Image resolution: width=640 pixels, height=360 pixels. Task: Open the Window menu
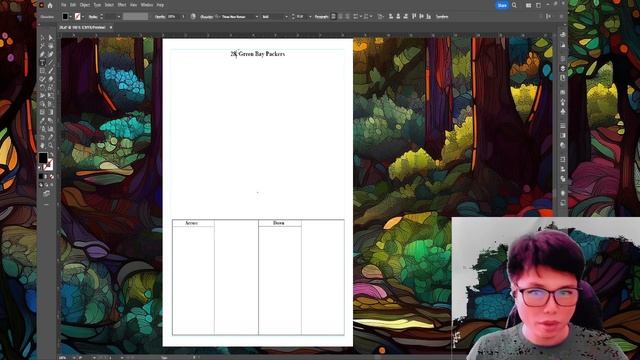coord(147,5)
